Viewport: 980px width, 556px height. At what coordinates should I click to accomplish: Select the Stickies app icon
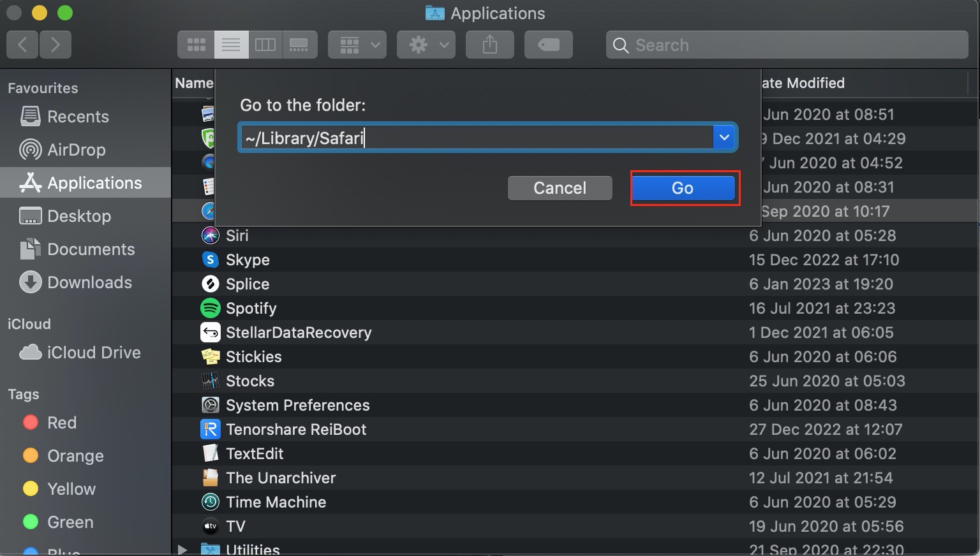pos(210,356)
